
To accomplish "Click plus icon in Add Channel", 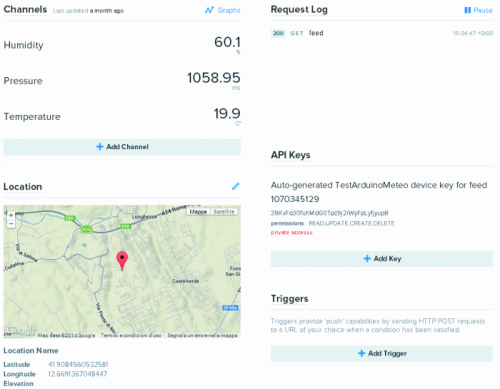I will click(x=100, y=147).
